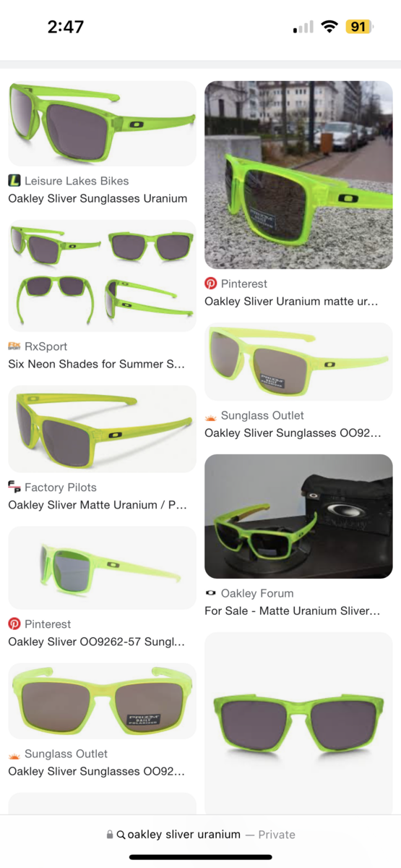Open the Leisure Lakes Bikes sunglasses thumbnail
The height and width of the screenshot is (868, 401).
(x=102, y=124)
